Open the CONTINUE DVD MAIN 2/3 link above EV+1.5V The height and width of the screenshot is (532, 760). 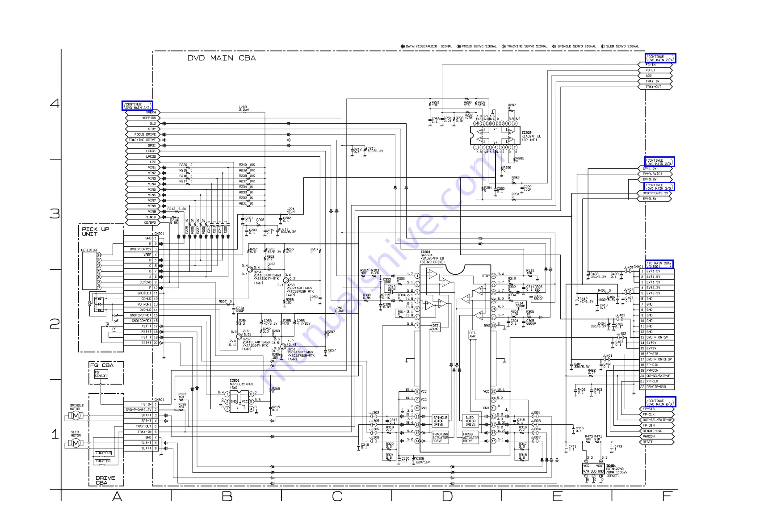659,162
